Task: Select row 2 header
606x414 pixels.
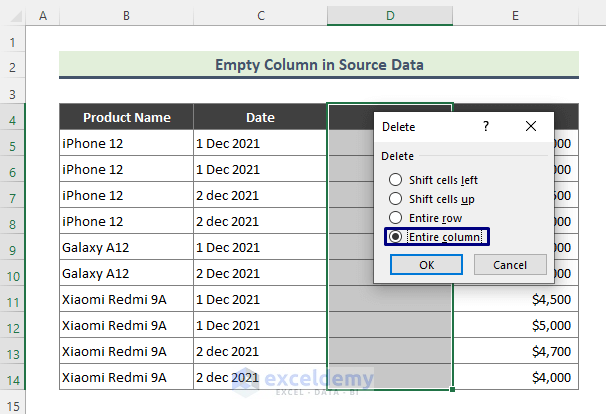Action: 12,65
